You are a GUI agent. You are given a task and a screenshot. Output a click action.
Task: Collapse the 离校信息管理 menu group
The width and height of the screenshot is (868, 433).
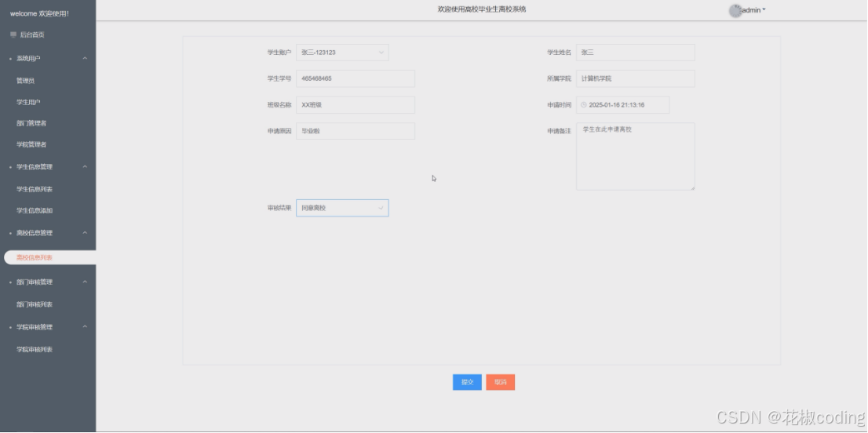click(x=85, y=234)
